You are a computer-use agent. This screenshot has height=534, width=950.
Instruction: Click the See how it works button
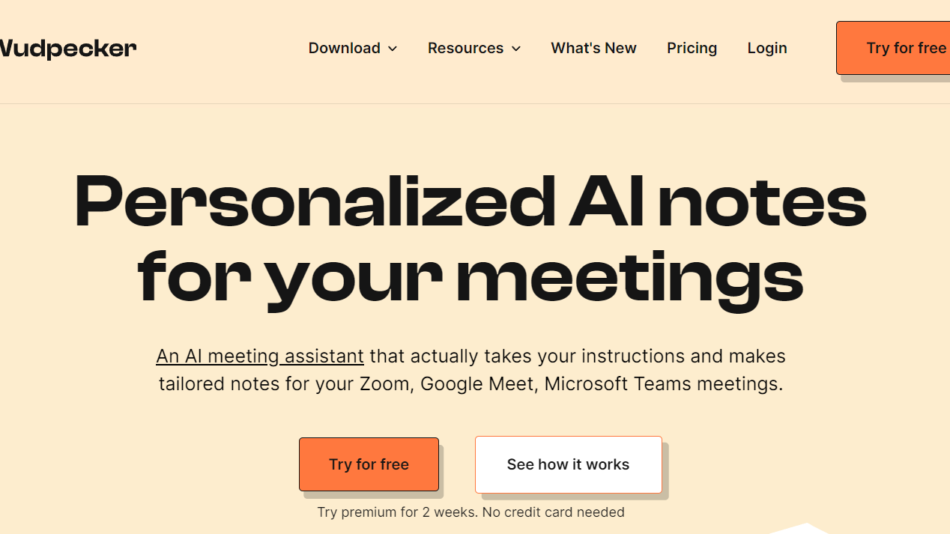pyautogui.click(x=568, y=464)
